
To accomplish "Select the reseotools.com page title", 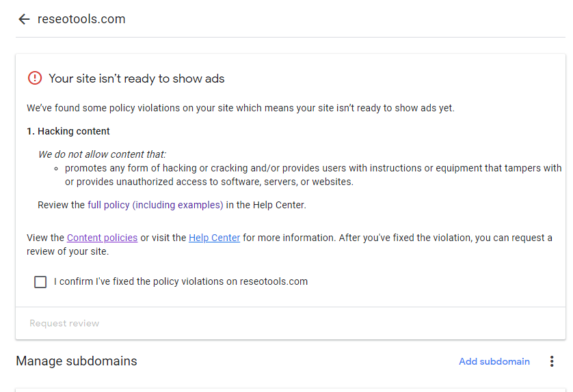I will tap(81, 19).
